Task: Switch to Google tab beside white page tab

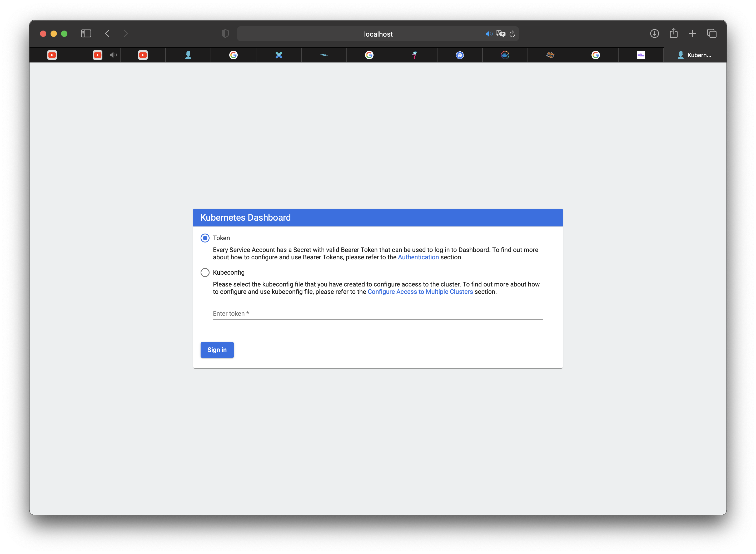Action: point(595,55)
